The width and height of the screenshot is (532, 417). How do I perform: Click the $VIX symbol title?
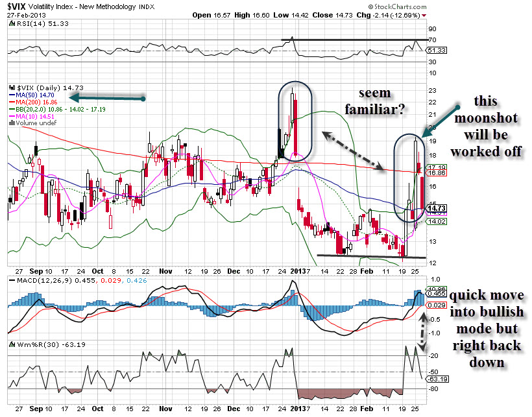[19, 6]
